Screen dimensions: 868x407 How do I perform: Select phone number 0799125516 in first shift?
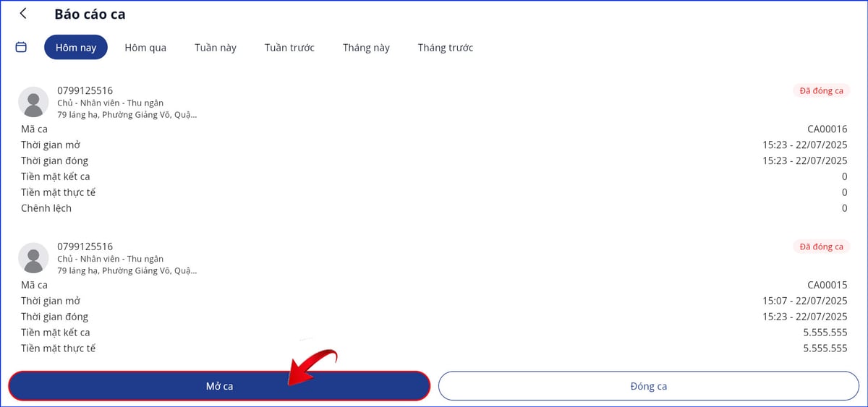point(85,90)
